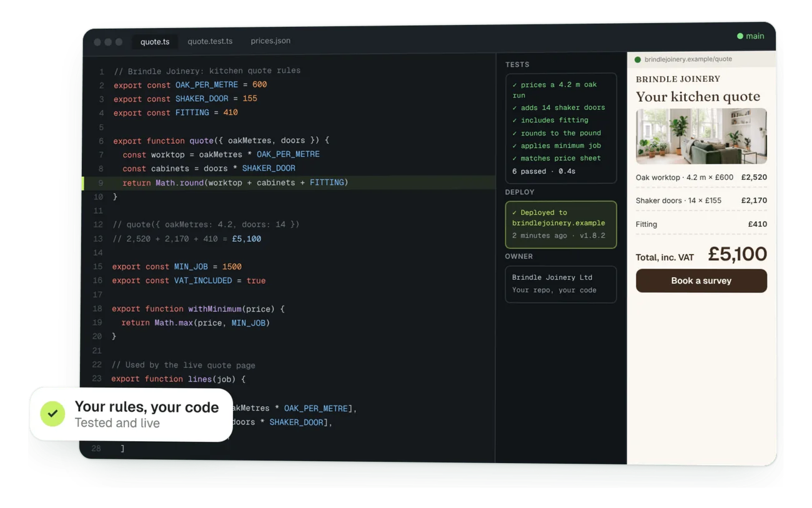Click the value 600 on the OAK_PER_METRE line
This screenshot has width=812, height=508.
[x=259, y=84]
